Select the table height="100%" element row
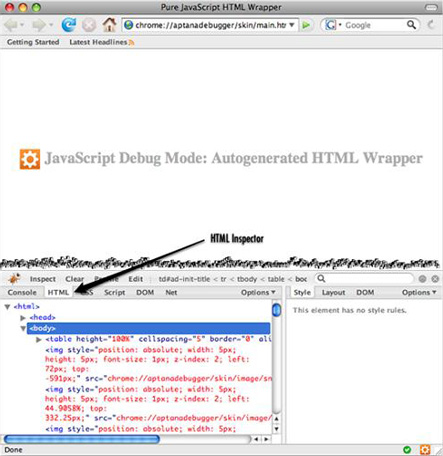This screenshot has width=443, height=456. click(x=158, y=339)
